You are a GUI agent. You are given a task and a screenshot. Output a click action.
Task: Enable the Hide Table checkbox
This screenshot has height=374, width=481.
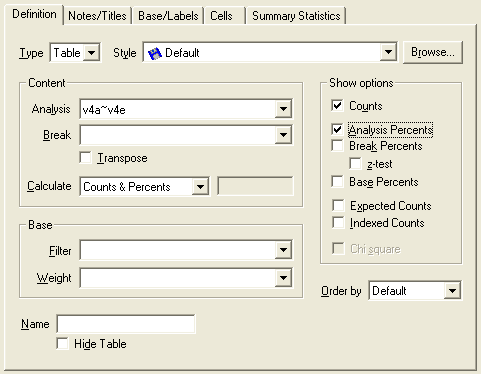[x=62, y=343]
